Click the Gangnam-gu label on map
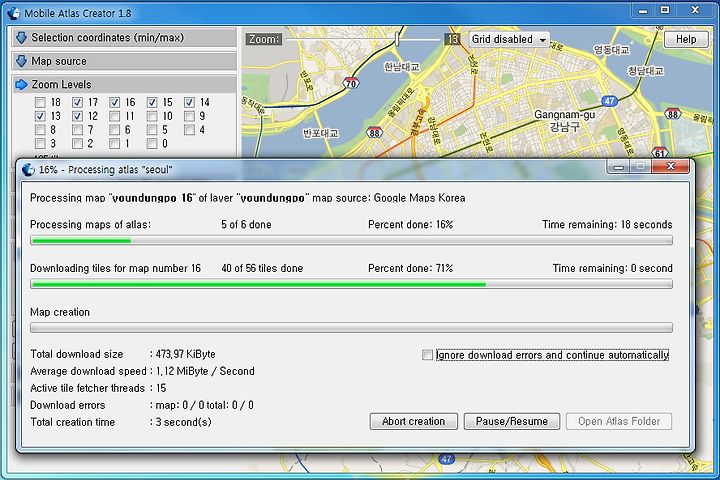This screenshot has width=720, height=480. pyautogui.click(x=564, y=120)
